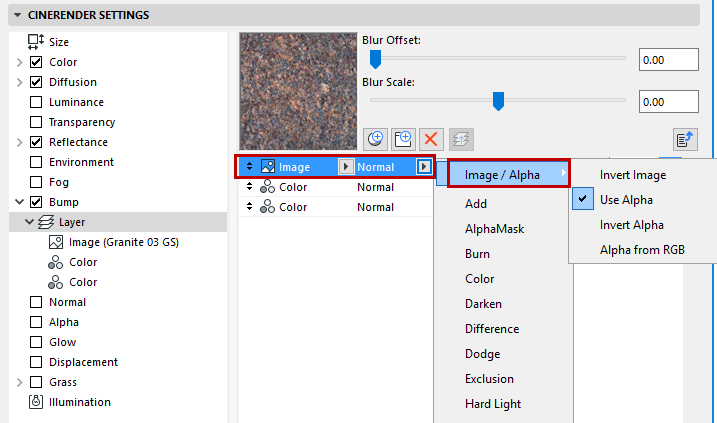Screen dimensions: 717x423
Task: Choose the Exclusion blend mode
Action: [489, 379]
